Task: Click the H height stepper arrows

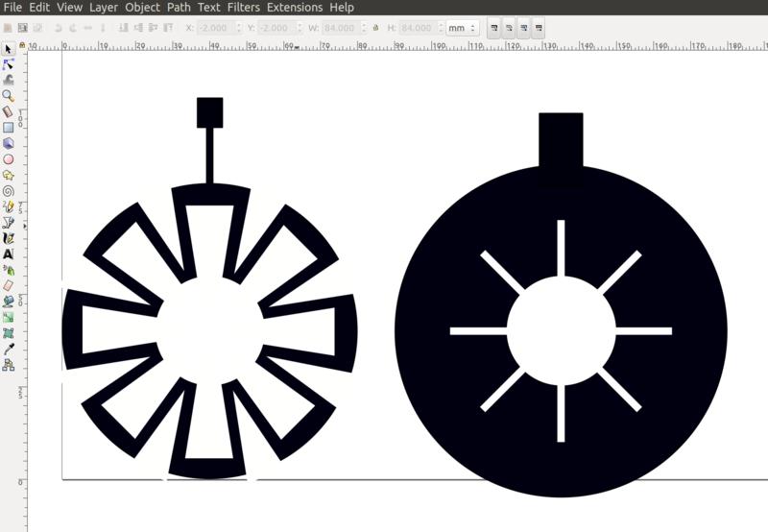Action: (441, 28)
